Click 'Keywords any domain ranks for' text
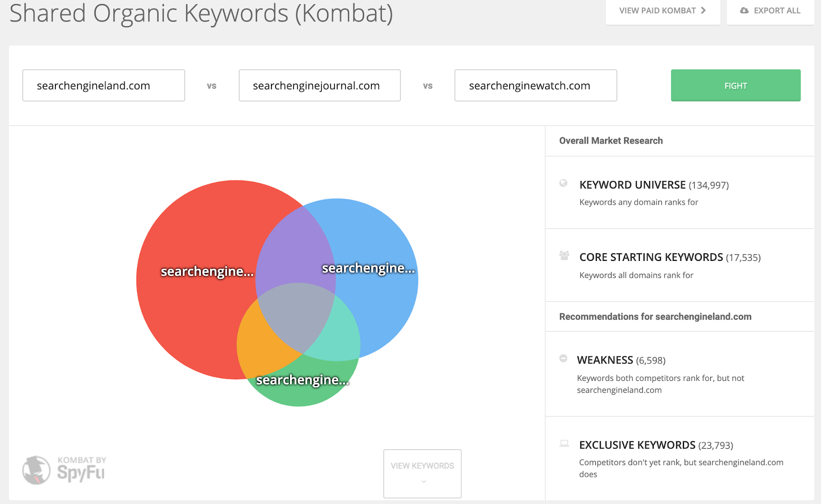Image resolution: width=821 pixels, height=504 pixels. (x=638, y=202)
